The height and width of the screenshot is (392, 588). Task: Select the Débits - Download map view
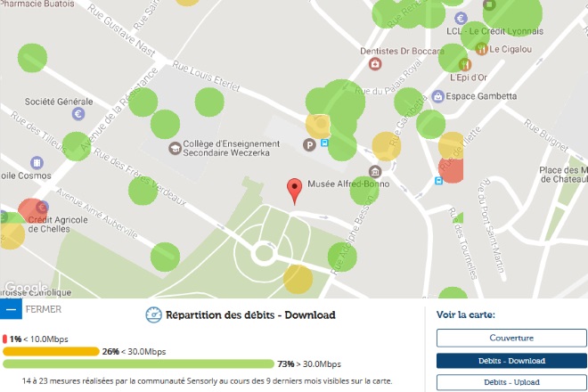click(511, 360)
